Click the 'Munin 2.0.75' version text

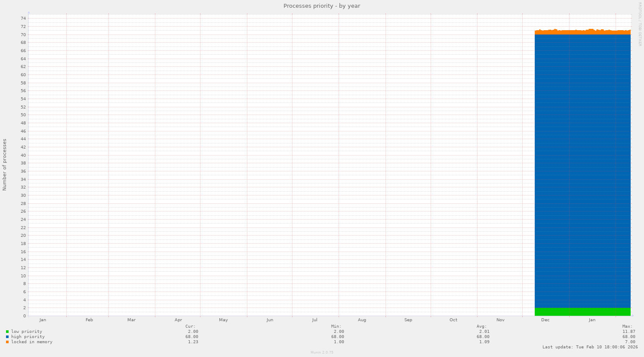coord(322,352)
